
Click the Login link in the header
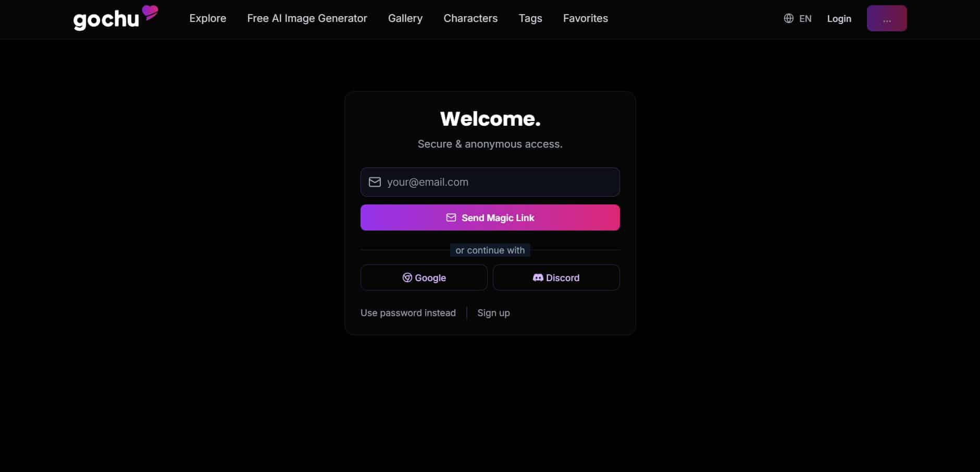[x=839, y=19]
